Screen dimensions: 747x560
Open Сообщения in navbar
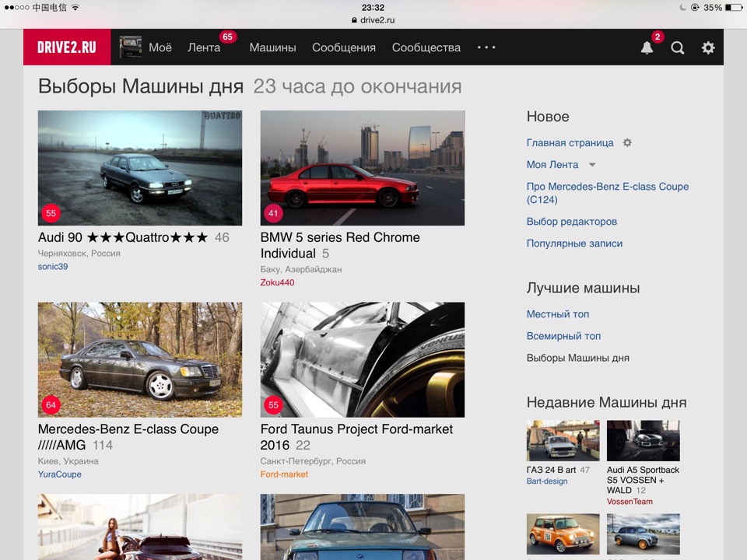[x=344, y=47]
